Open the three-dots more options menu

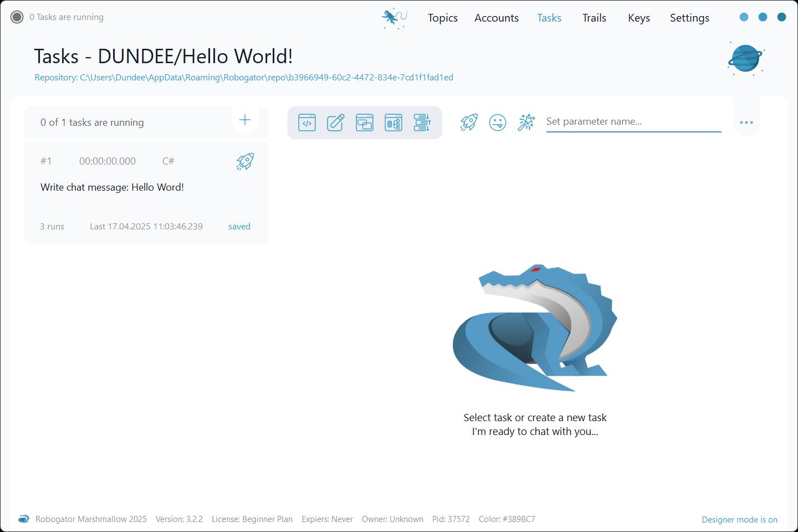[x=746, y=122]
